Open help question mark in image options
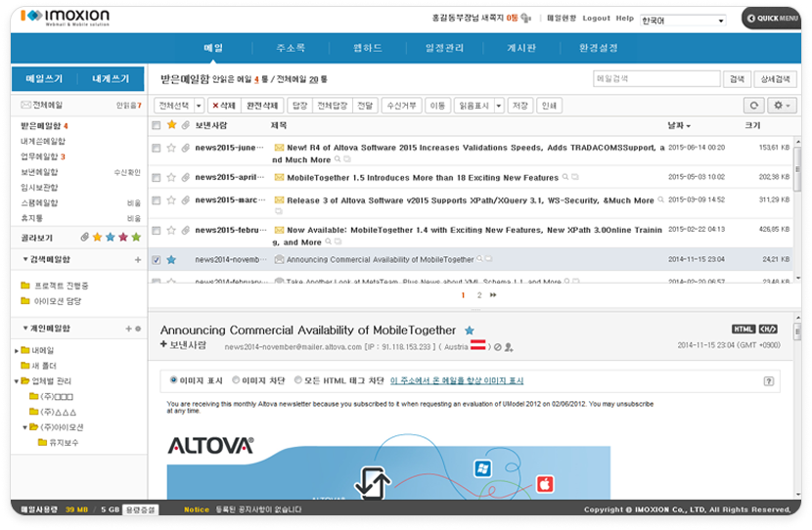812x530 pixels. pos(769,381)
